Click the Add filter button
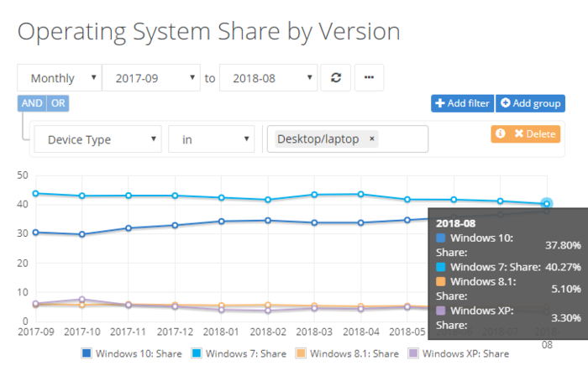 point(462,103)
